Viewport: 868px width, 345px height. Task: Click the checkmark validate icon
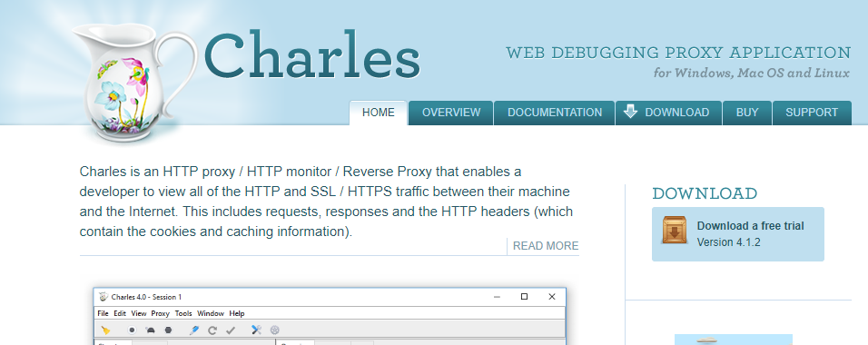point(231,330)
